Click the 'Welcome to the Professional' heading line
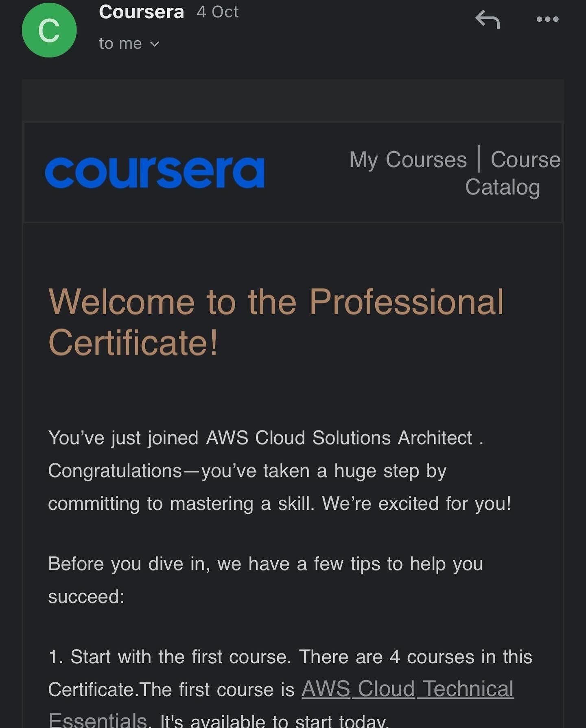Image resolution: width=586 pixels, height=728 pixels. tap(276, 302)
